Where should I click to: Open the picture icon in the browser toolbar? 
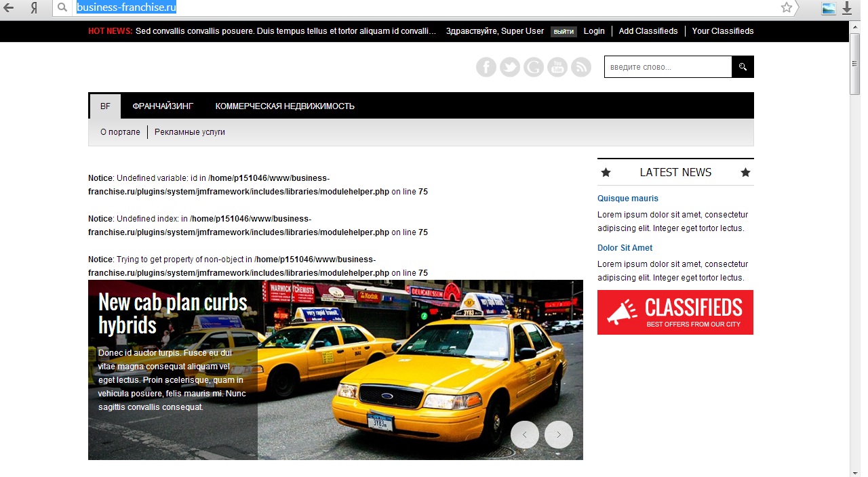click(x=829, y=8)
